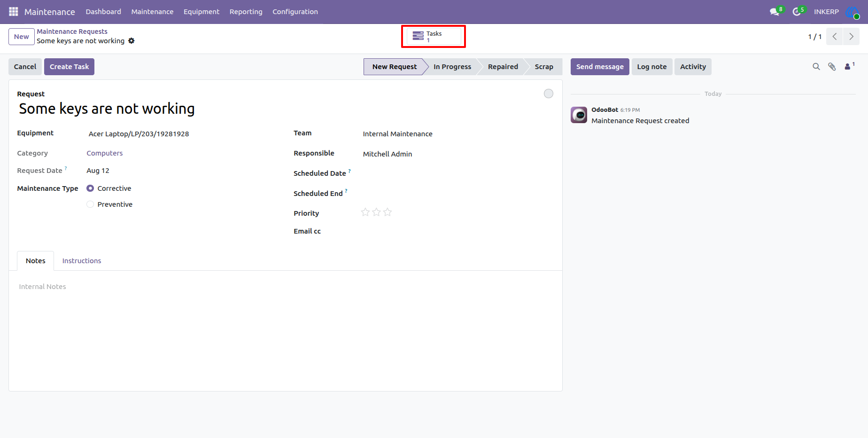Show followers with the person icon
868x438 pixels.
click(x=848, y=67)
